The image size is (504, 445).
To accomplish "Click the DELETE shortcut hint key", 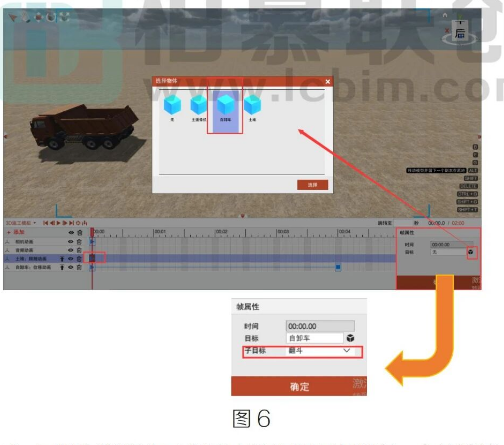I will click(469, 186).
